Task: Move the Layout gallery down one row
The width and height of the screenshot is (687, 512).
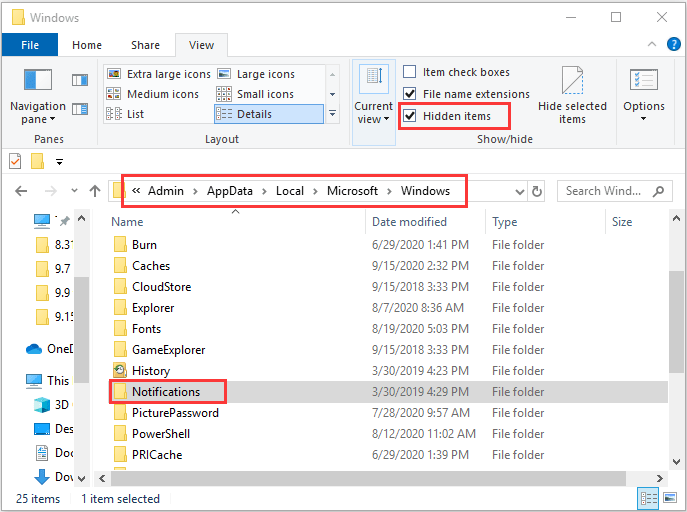Action: pyautogui.click(x=333, y=94)
